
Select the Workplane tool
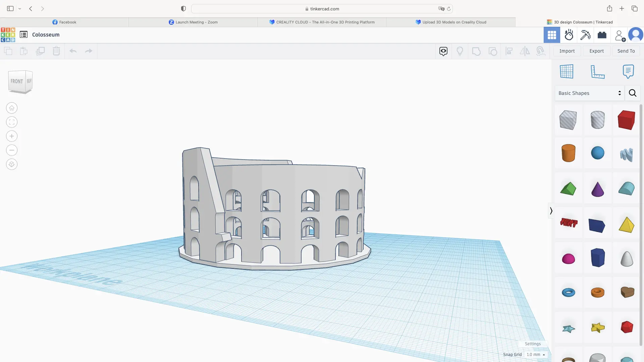coord(567,71)
